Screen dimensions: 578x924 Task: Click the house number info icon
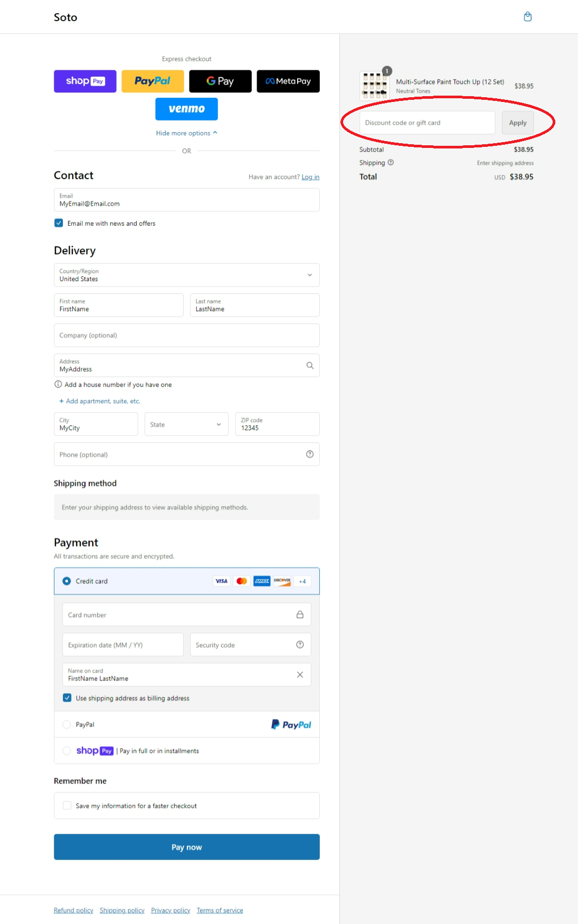click(58, 385)
